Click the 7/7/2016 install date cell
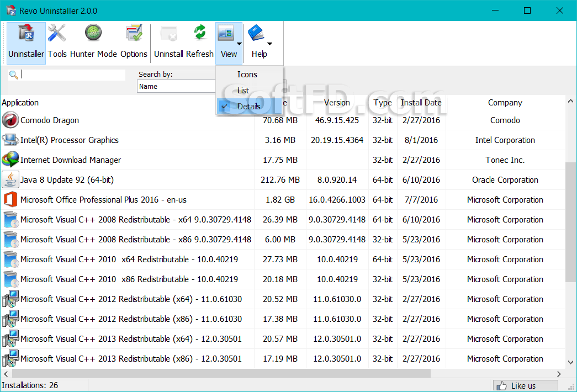Viewport: 577px width, 392px height. tap(421, 200)
